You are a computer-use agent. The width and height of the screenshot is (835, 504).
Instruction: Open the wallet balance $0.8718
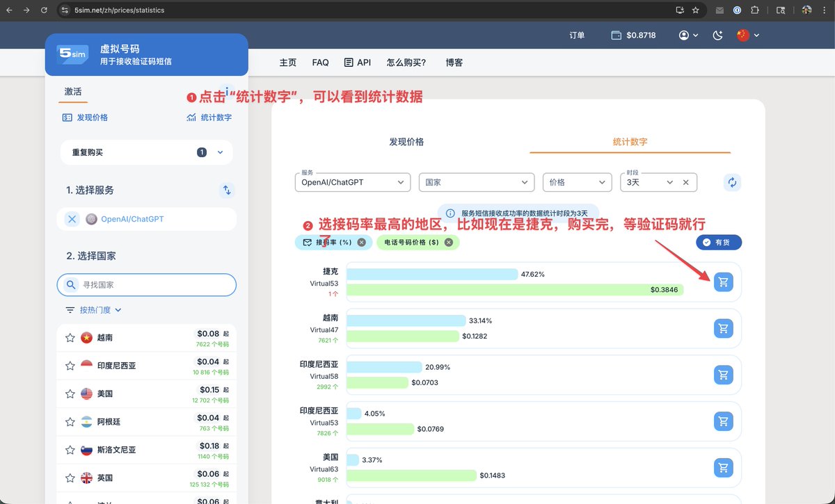[633, 35]
